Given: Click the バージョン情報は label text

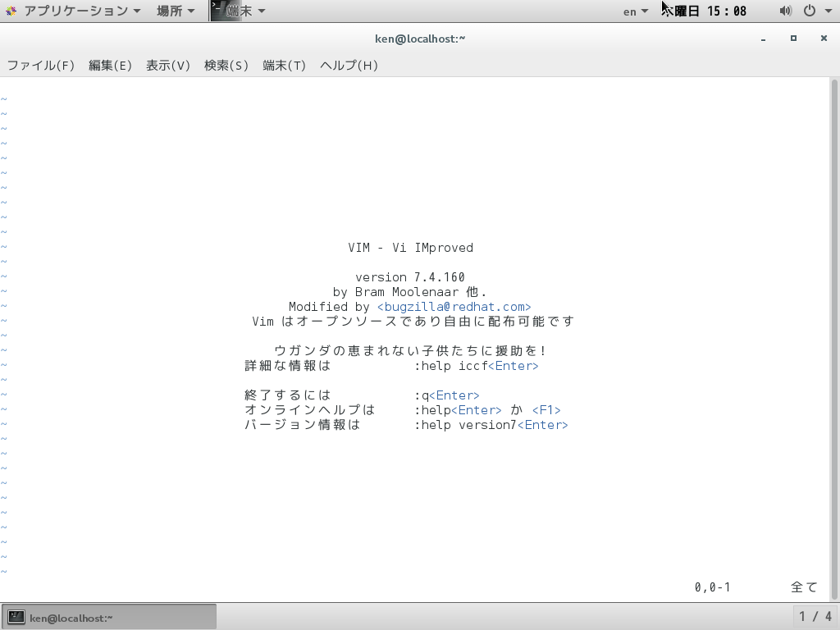Looking at the screenshot, I should tap(302, 425).
